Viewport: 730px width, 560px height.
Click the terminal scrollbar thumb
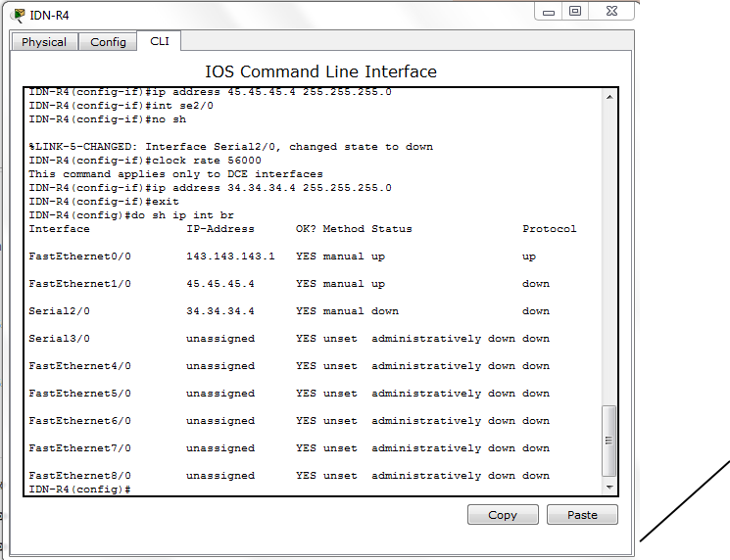(608, 441)
